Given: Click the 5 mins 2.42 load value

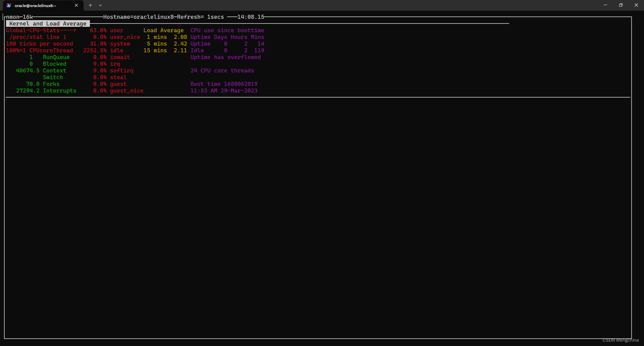Looking at the screenshot, I should [167, 44].
